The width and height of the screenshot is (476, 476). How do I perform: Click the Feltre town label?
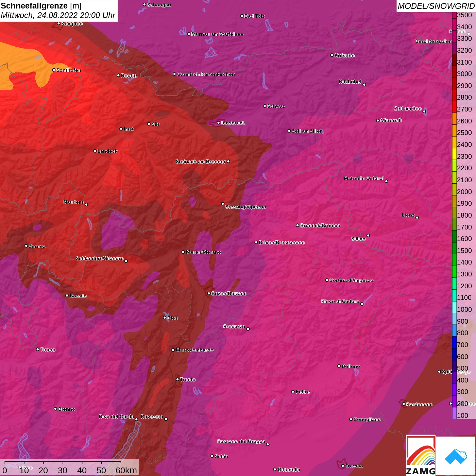click(303, 392)
